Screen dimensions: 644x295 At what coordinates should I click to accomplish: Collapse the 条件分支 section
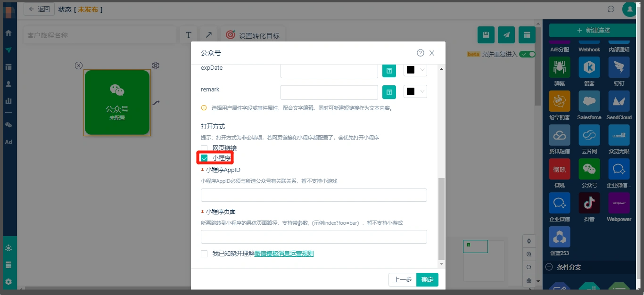click(549, 267)
